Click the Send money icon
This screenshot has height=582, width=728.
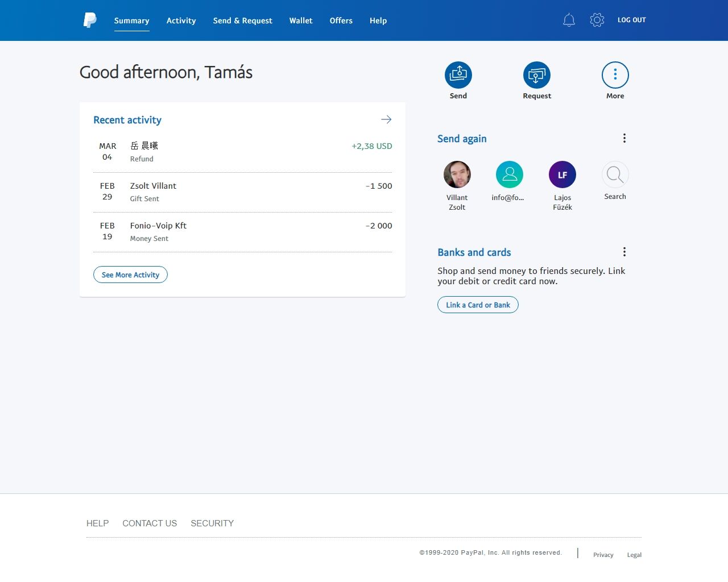458,75
